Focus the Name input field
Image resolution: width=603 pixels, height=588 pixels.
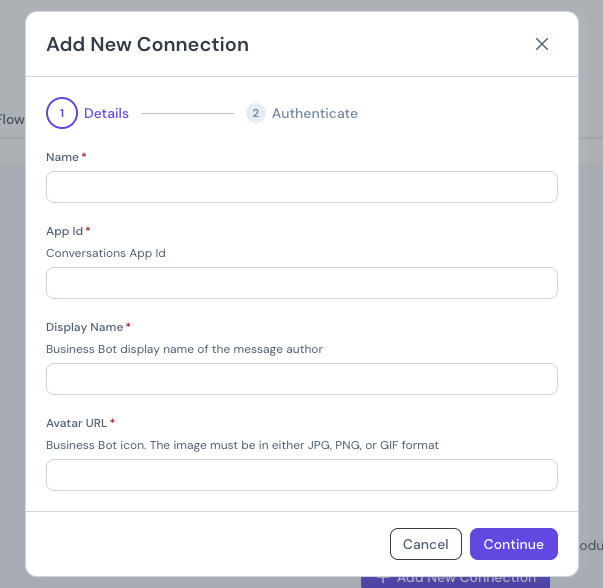[x=301, y=187]
